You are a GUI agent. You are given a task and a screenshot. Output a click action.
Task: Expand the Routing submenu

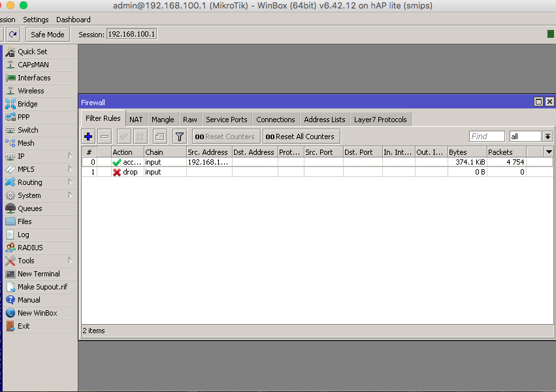70,182
